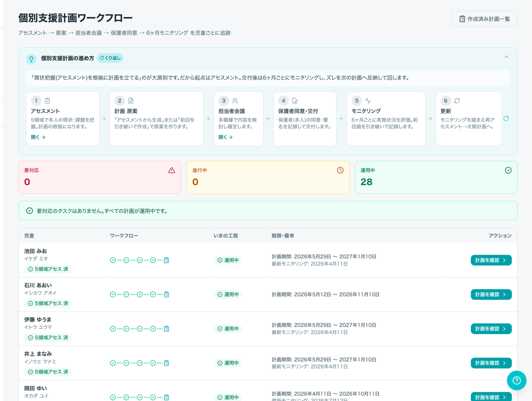
Task: Select the child name 井上 まなみ
Action: coord(38,354)
